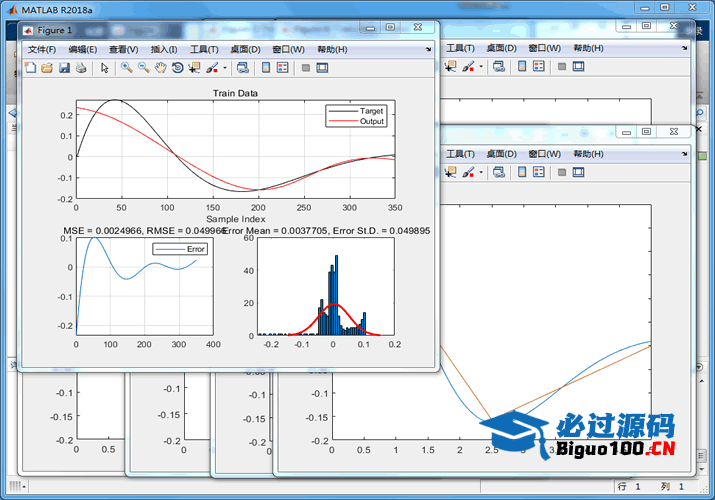Open 桌面(D) menu in lower background figure window
Screen dimensions: 715x500
(501, 154)
